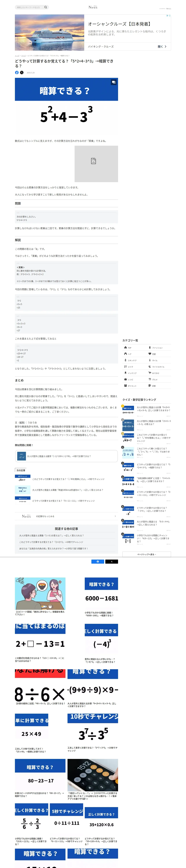Viewport: 186px width, 868px height.
Task: Select the おでかけ airplane icon category
Action: pos(150,373)
